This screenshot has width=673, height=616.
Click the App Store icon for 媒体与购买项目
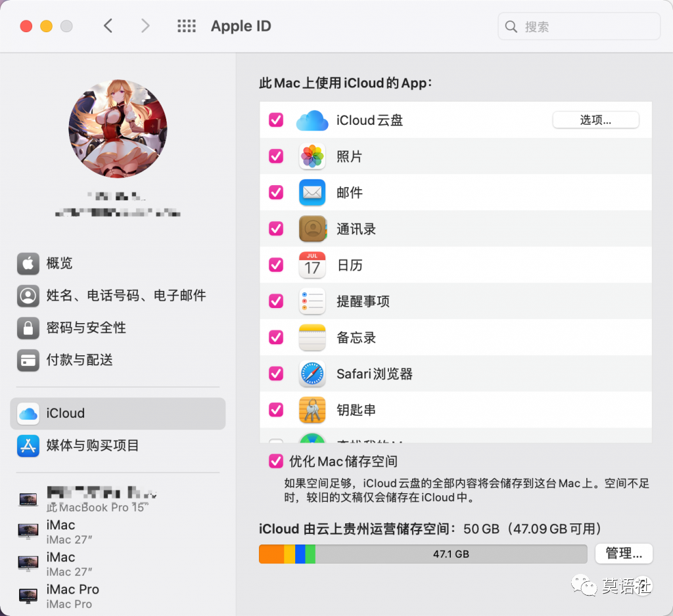coord(28,446)
